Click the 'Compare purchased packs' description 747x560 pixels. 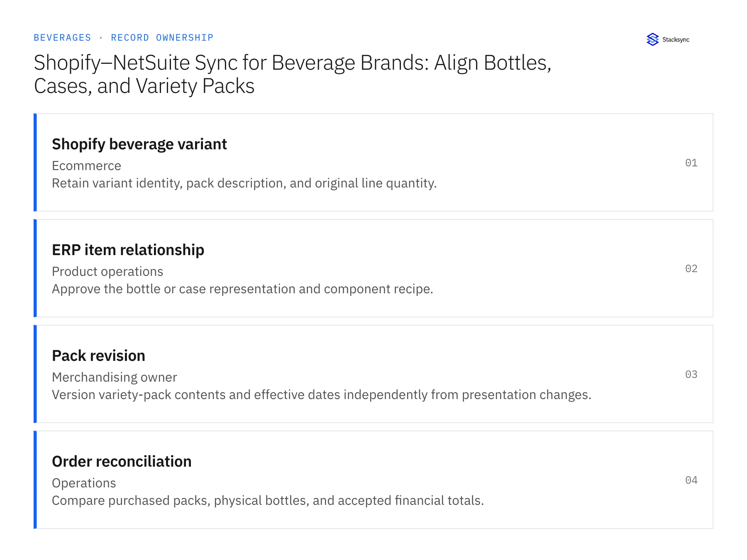coord(268,500)
